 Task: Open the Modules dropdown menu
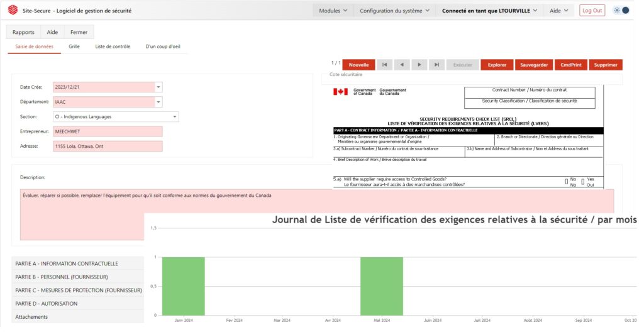point(333,11)
